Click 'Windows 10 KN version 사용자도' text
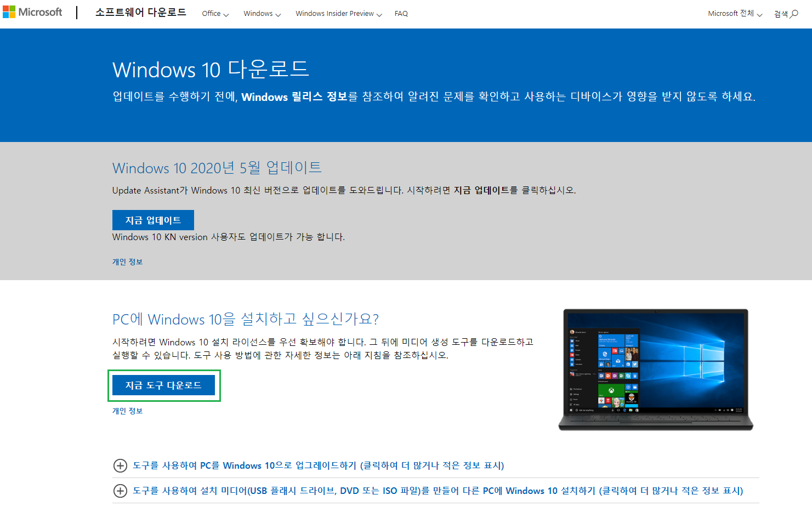812x506 pixels. coord(179,237)
